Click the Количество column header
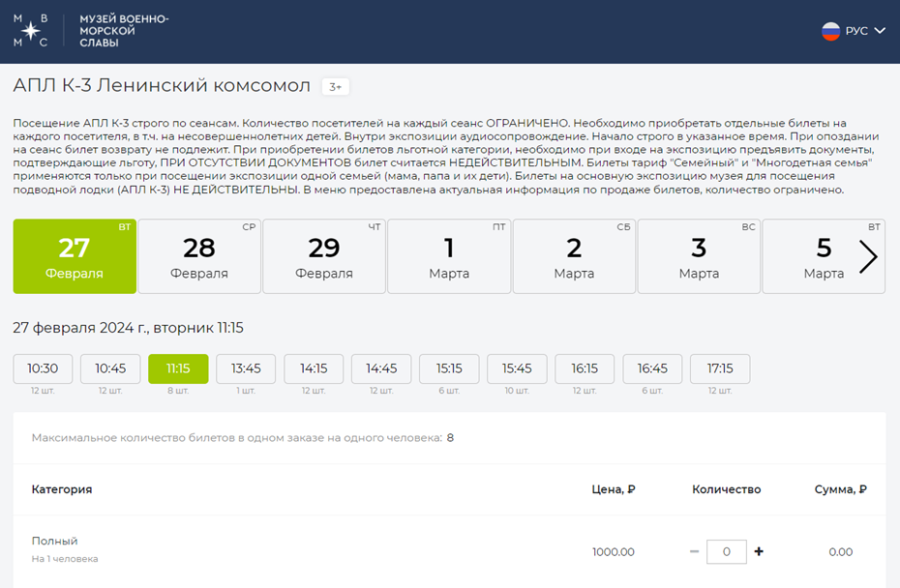 (726, 489)
